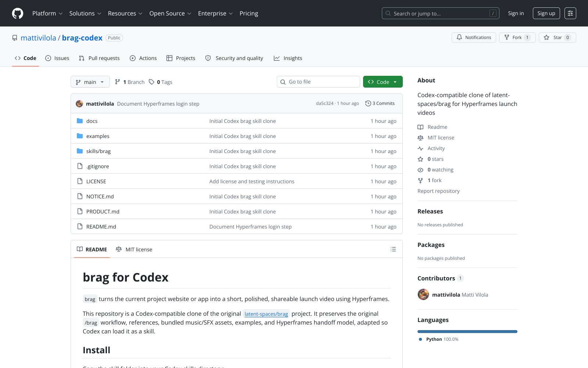The width and height of the screenshot is (588, 368).
Task: Open commit hash da5c324
Action: [x=325, y=103]
